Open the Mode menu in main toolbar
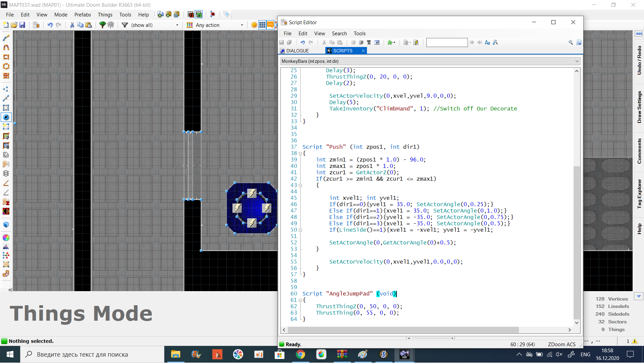 coord(61,14)
